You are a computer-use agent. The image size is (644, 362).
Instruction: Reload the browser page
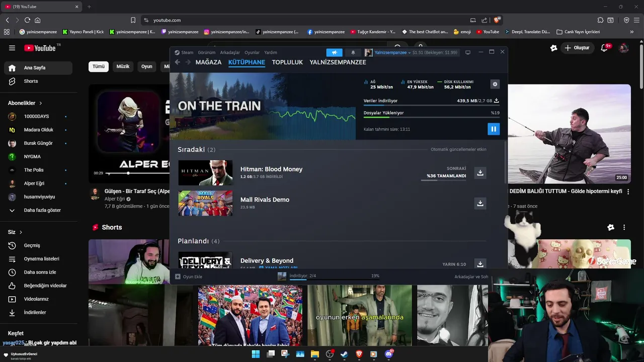click(27, 20)
